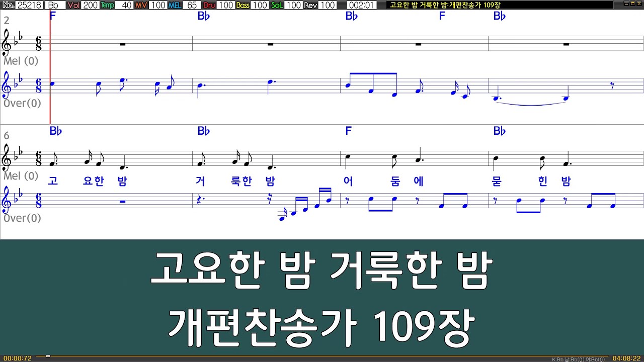
Task: Click the 002:01 counter in the top bar
Action: [362, 5]
